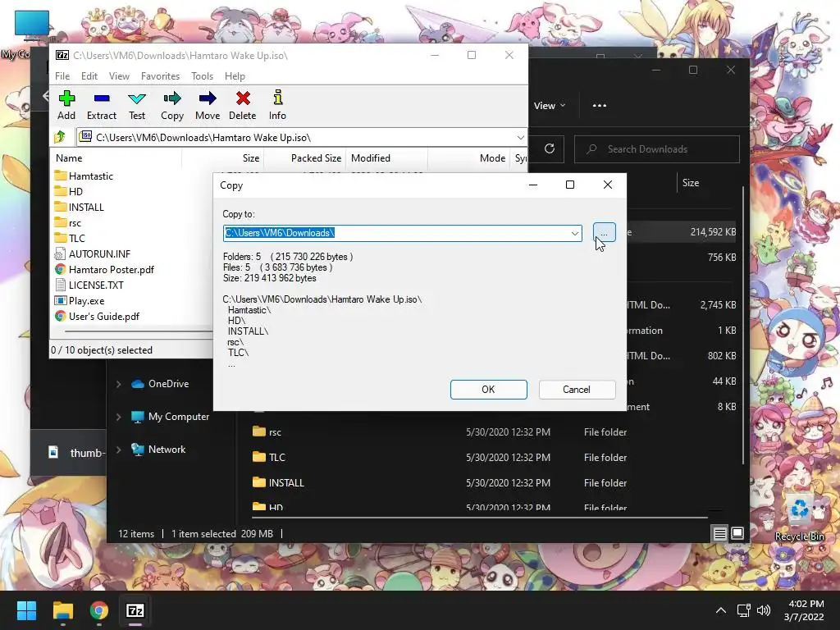Open the 7-Zip address bar dropdown
Image resolution: width=840 pixels, height=630 pixels.
point(520,137)
